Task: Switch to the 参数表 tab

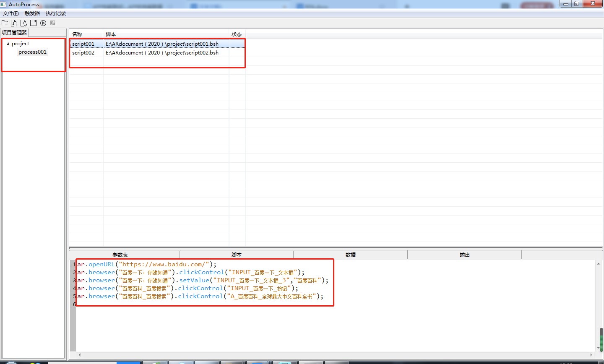Action: click(120, 255)
